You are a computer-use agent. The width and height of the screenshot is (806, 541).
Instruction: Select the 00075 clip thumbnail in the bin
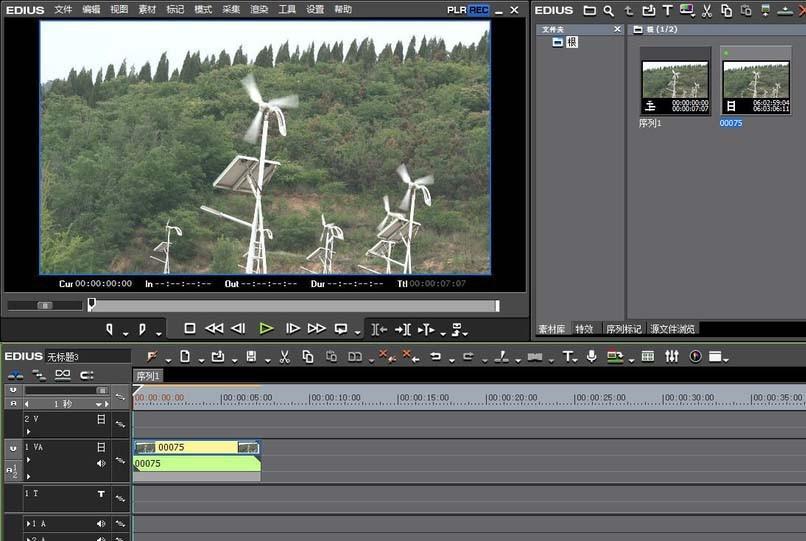[756, 80]
